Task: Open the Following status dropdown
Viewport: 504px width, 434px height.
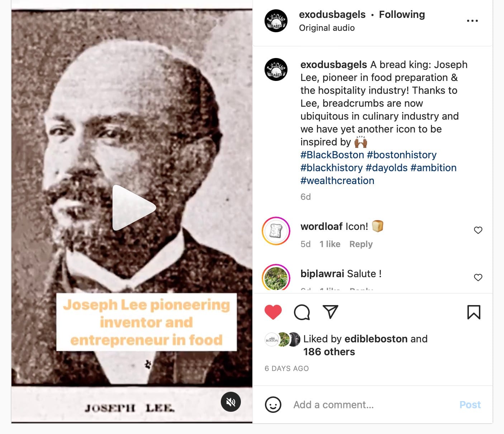Action: 402,14
